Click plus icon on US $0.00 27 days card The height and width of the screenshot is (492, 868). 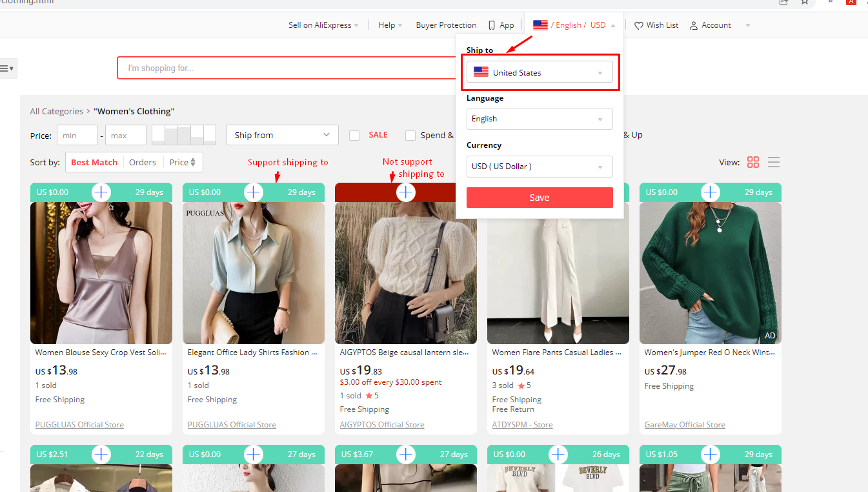254,454
